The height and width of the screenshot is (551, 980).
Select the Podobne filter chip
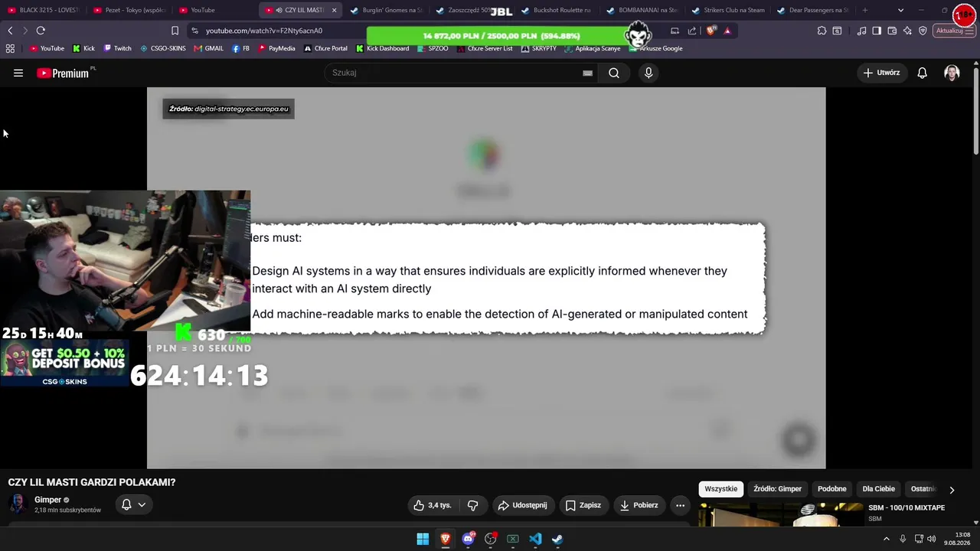coord(832,489)
